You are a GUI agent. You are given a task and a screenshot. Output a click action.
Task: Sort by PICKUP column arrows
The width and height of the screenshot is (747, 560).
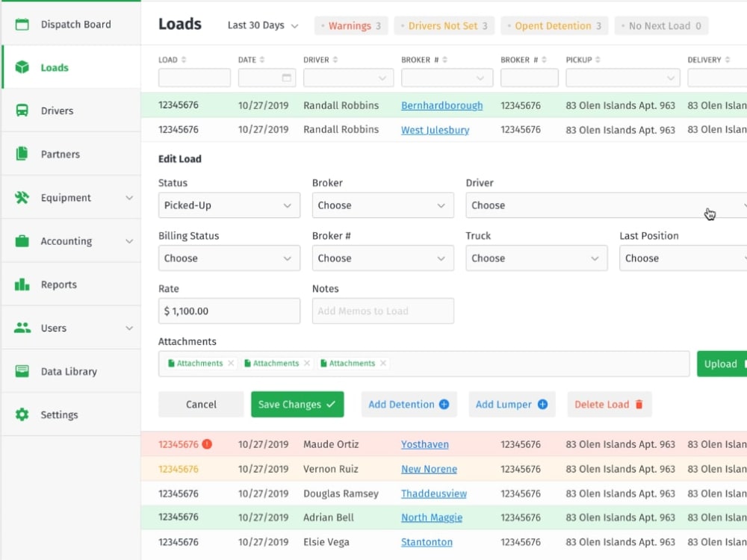pos(598,60)
